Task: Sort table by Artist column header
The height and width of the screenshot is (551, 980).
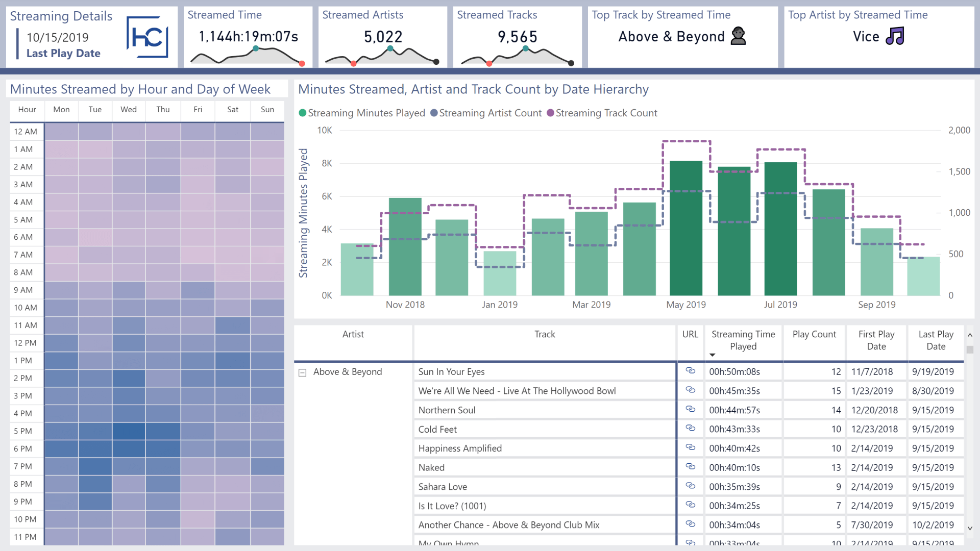Action: point(353,334)
